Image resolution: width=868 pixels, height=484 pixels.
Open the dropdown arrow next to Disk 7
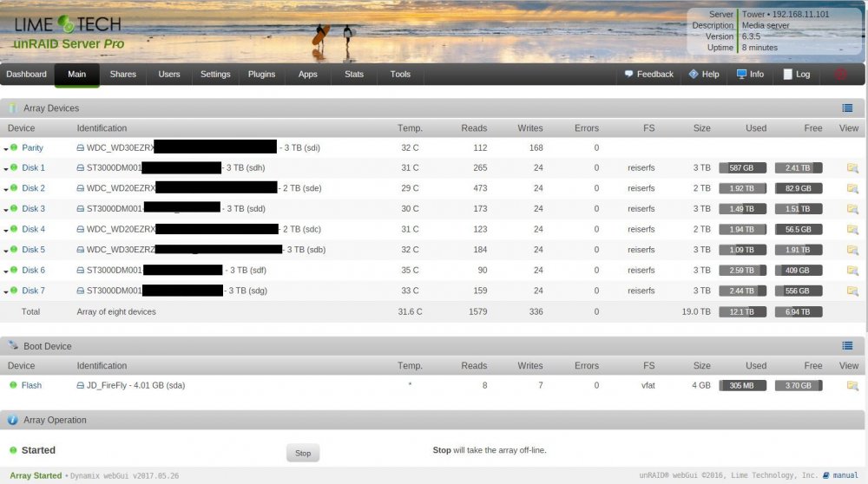coord(6,291)
